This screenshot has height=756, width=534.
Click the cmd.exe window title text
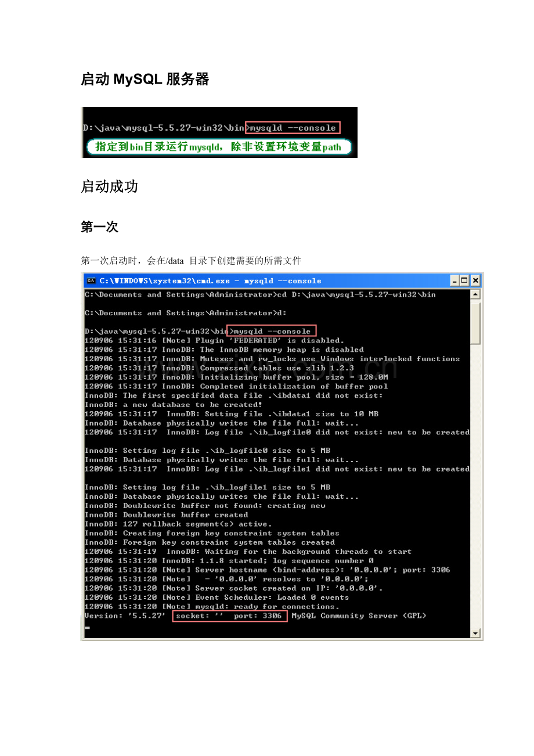[210, 281]
